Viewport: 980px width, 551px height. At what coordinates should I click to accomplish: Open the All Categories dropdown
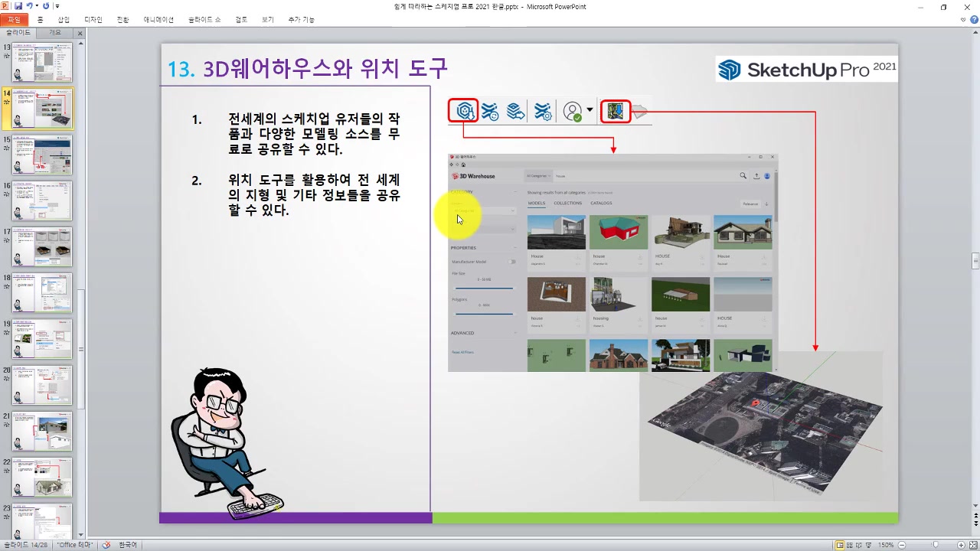(x=537, y=176)
